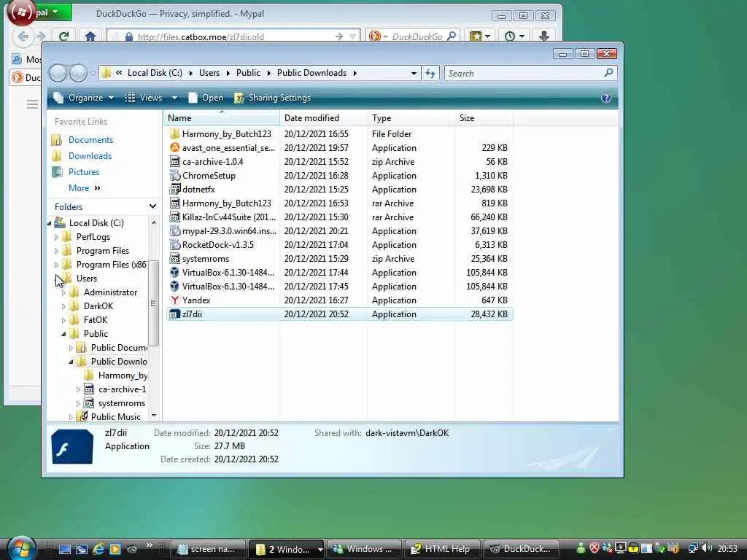
Task: Select the Yandex application icon
Action: 175,300
